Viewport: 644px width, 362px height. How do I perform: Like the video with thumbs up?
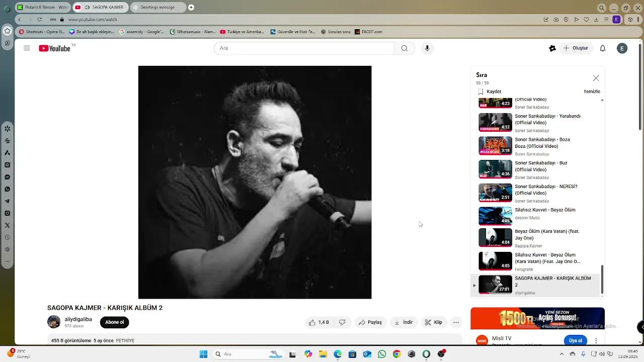pos(319,322)
